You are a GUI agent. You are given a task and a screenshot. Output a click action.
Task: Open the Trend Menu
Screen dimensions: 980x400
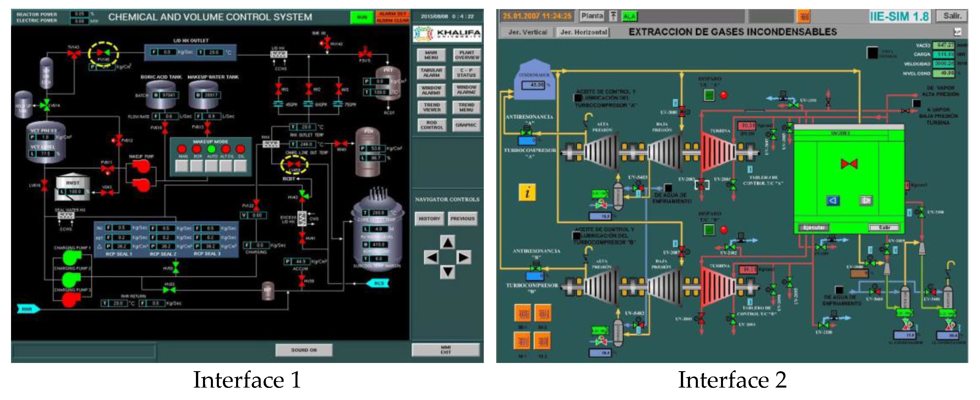click(x=467, y=107)
